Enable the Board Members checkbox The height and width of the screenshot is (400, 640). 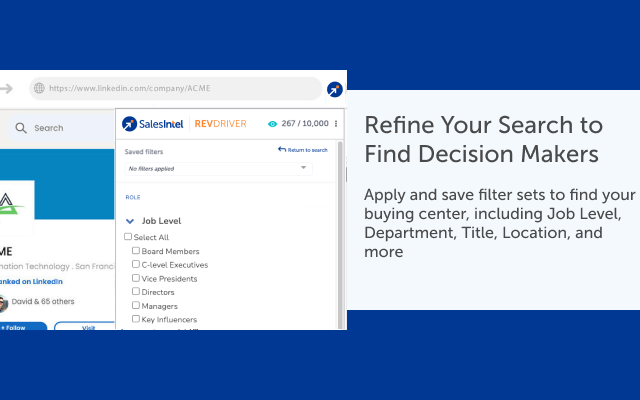136,251
